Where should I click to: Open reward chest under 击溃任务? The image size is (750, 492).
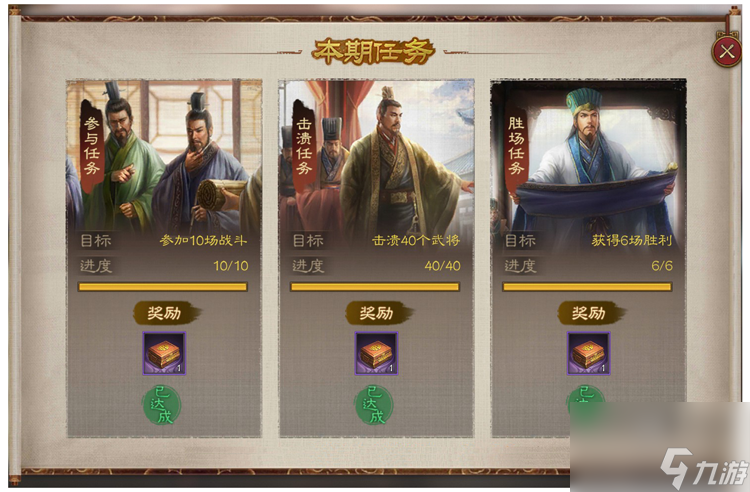(x=376, y=353)
